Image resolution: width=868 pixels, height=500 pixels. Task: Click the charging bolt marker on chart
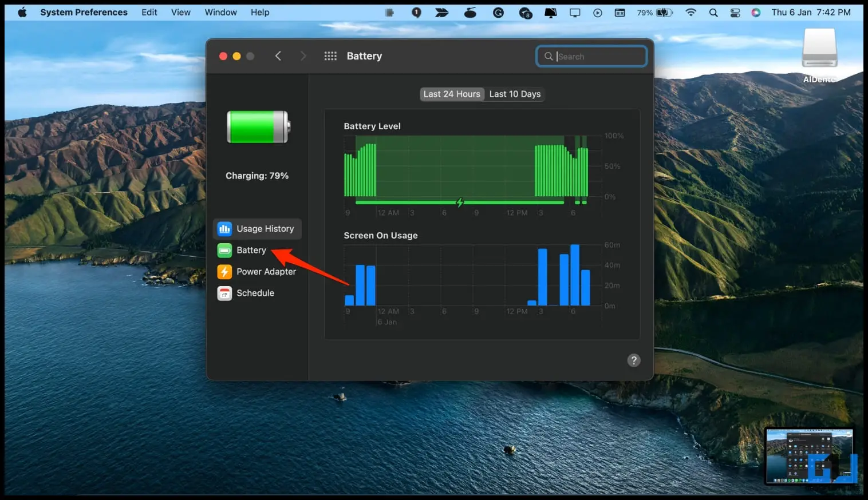point(459,202)
